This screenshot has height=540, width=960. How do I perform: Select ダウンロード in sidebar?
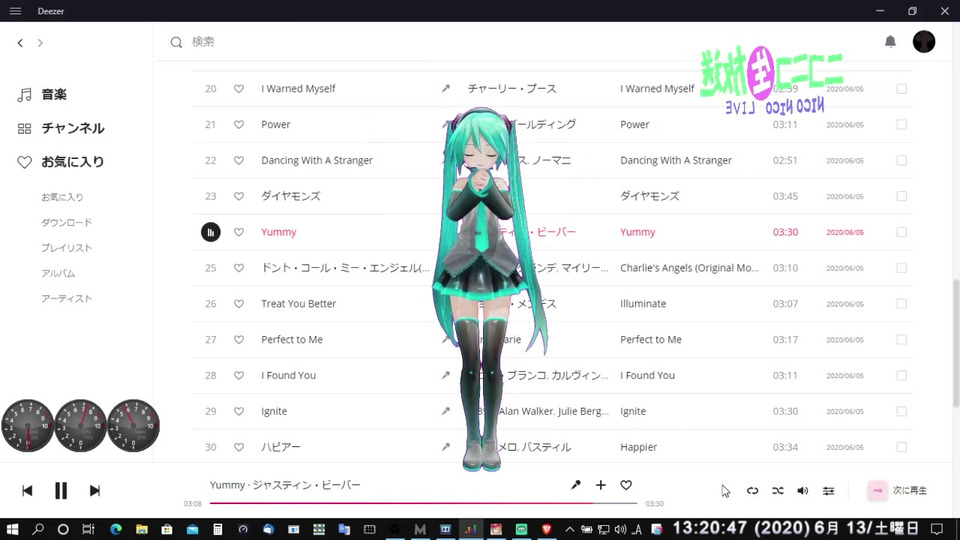pos(67,222)
